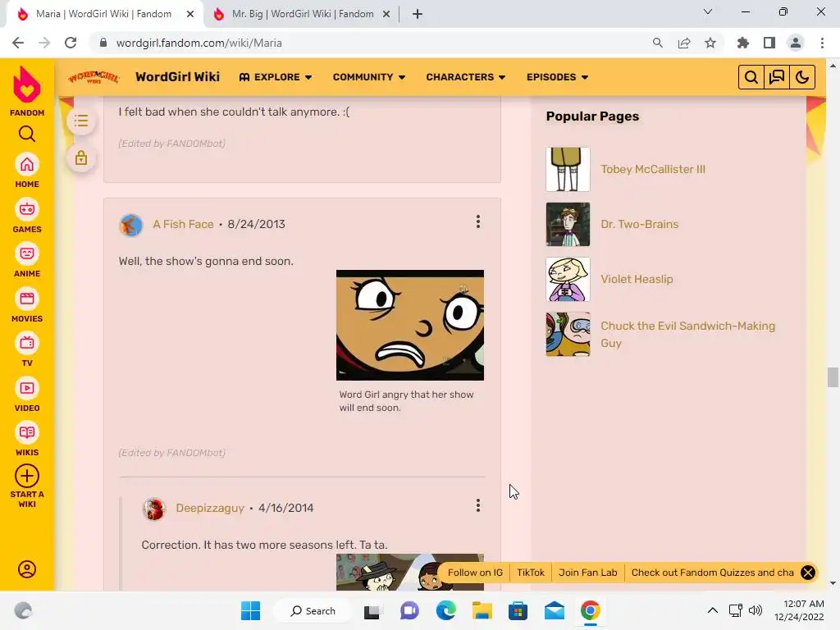The height and width of the screenshot is (630, 840).
Task: Open Fandom sidebar search magnifier
Action: (x=27, y=134)
